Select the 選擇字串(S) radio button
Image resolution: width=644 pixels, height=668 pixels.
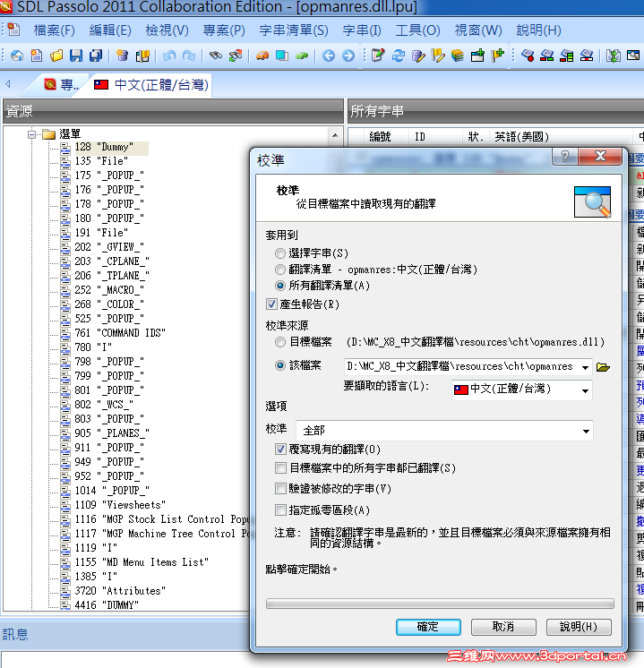click(280, 253)
